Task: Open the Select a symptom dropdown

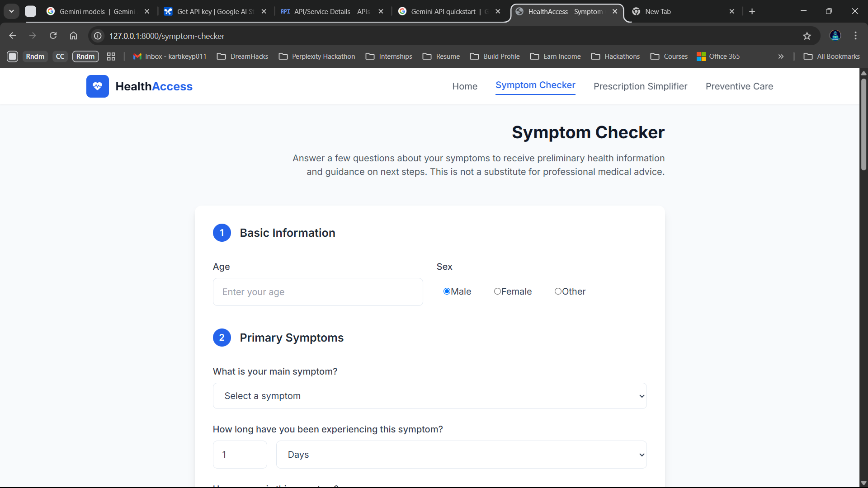Action: [x=429, y=396]
